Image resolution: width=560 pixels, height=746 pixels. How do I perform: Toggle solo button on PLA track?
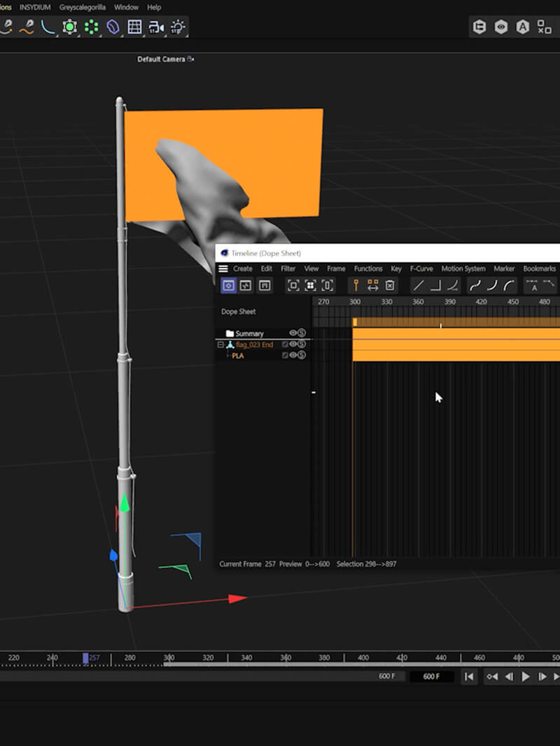302,356
